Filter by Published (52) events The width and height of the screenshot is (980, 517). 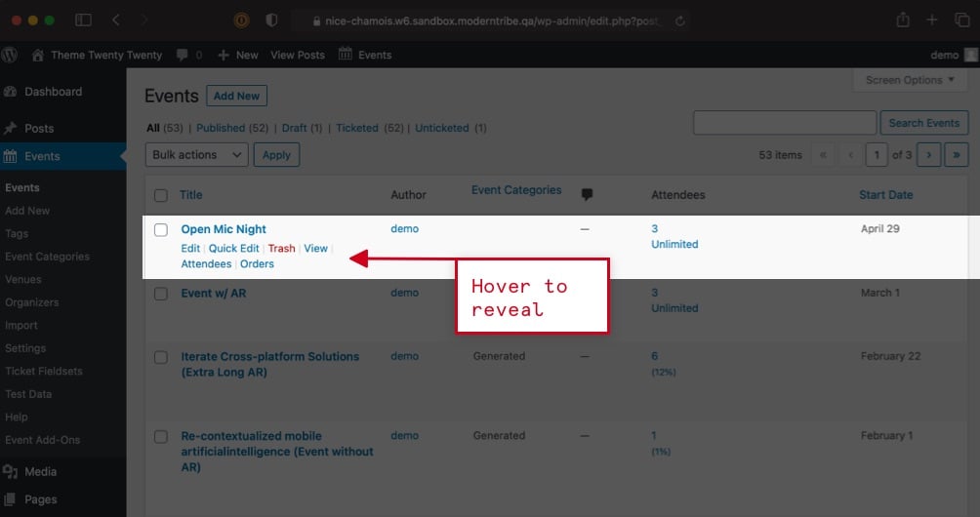232,128
